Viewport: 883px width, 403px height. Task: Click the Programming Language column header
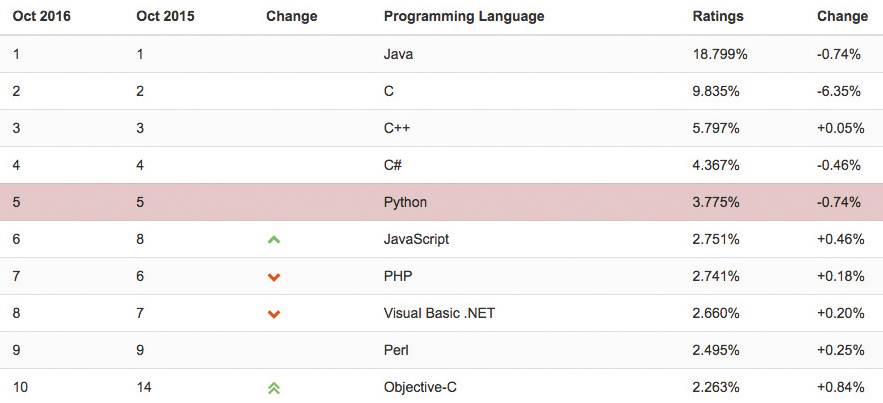coord(464,16)
